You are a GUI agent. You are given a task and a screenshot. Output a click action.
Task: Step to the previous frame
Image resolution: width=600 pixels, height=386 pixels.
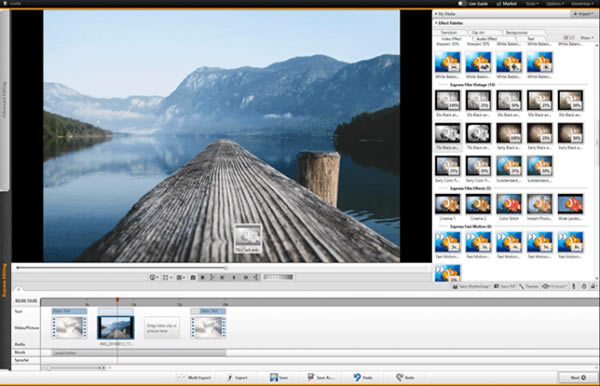(222, 277)
